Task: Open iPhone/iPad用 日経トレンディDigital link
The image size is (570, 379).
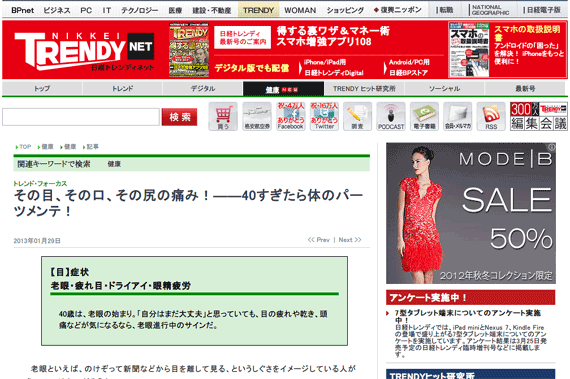Action: 332,68
